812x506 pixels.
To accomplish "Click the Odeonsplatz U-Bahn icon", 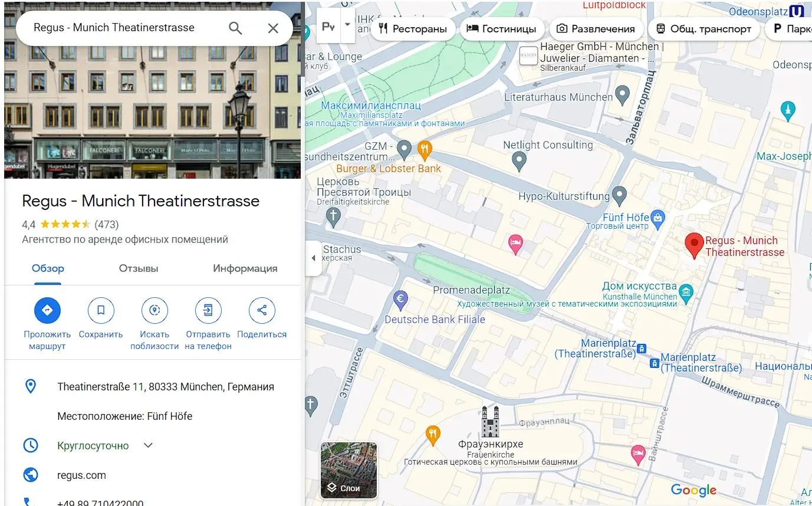I will pyautogui.click(x=797, y=11).
